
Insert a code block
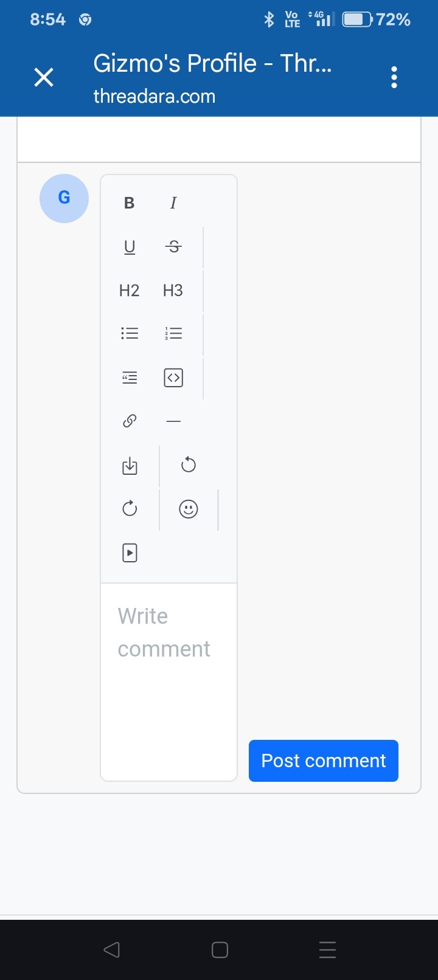[x=173, y=378]
